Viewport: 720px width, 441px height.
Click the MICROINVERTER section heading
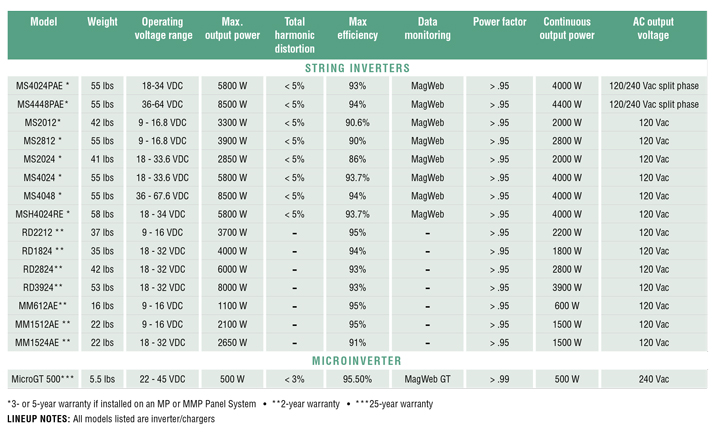point(359,360)
